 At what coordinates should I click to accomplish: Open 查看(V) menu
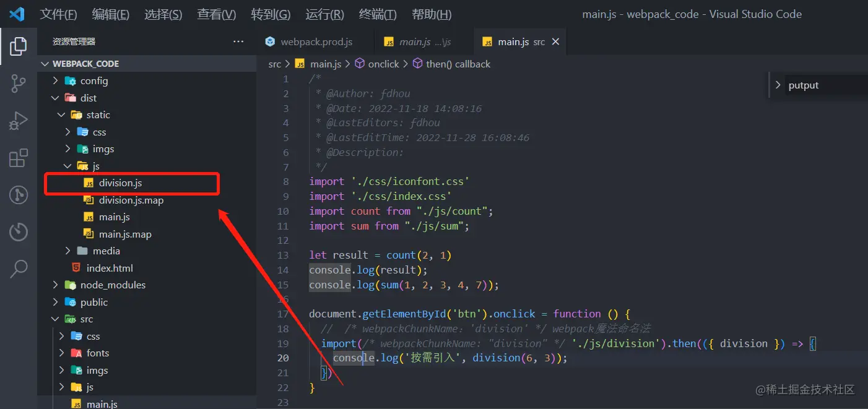coord(217,14)
